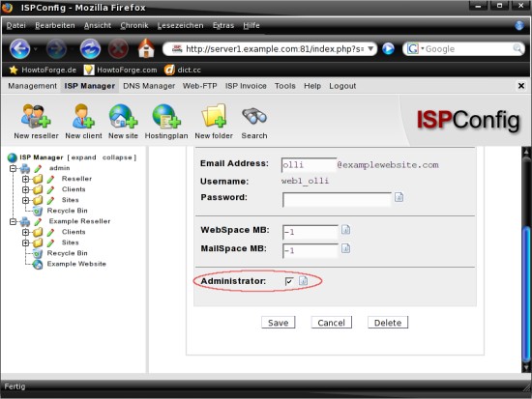The image size is (532, 399).
Task: Click the Firefox home button icon
Action: coord(146,48)
